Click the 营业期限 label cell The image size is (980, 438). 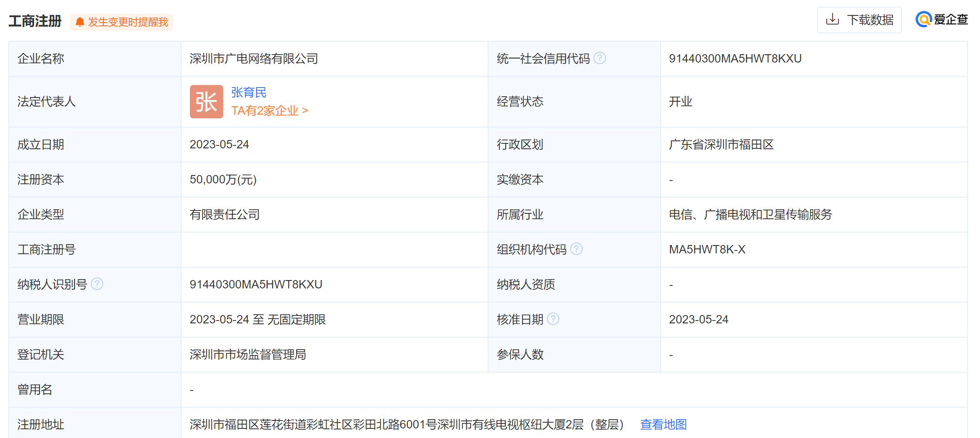click(95, 320)
